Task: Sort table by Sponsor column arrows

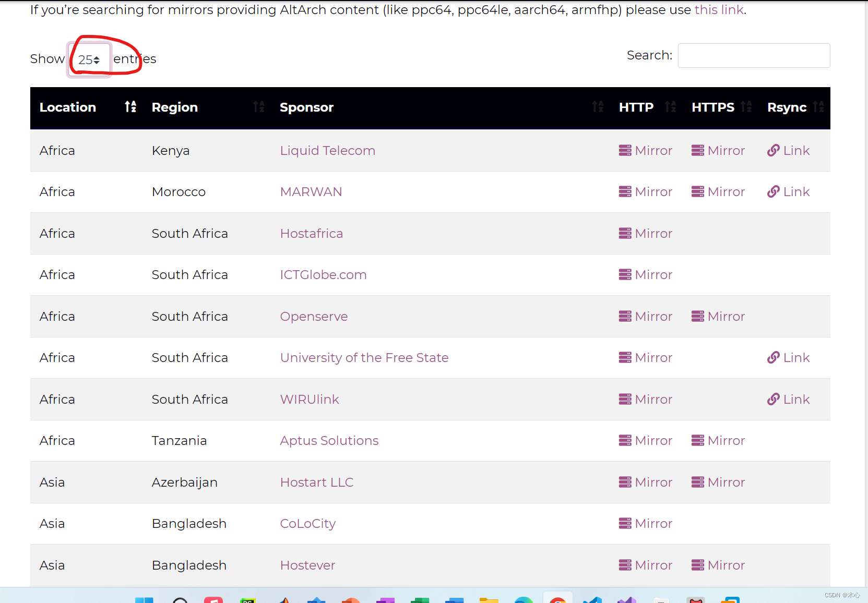Action: click(x=598, y=107)
